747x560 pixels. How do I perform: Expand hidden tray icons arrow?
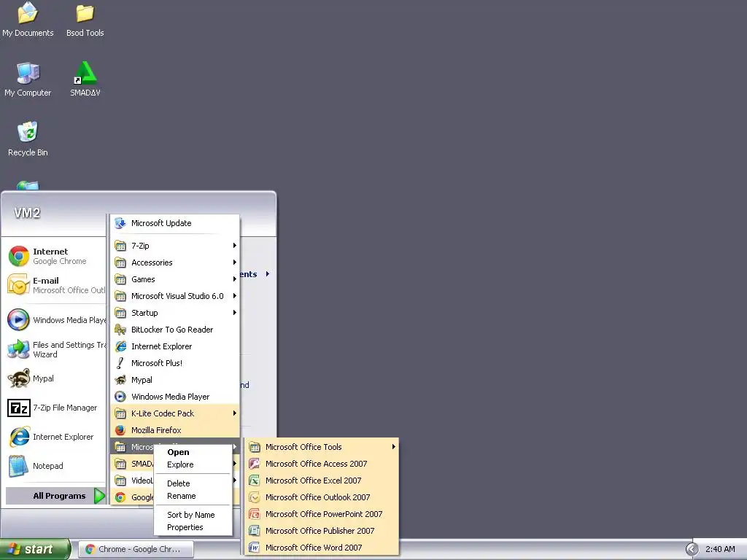pyautogui.click(x=692, y=549)
